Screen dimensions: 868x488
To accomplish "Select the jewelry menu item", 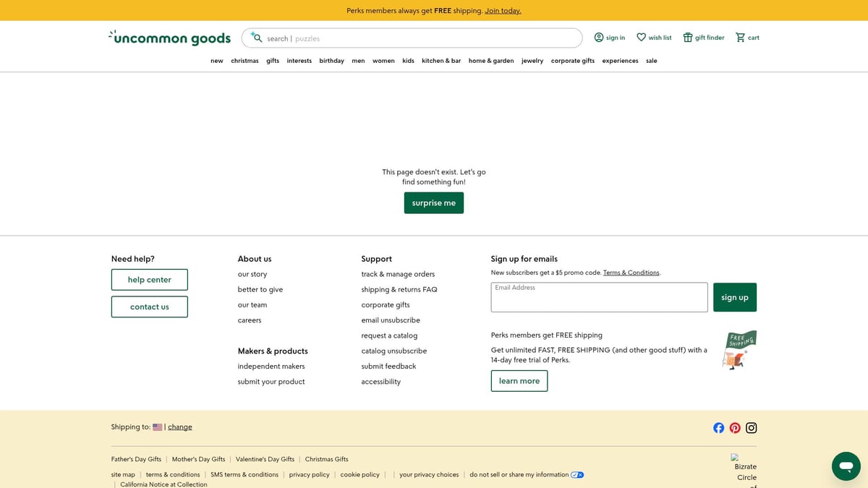I will click(x=532, y=61).
